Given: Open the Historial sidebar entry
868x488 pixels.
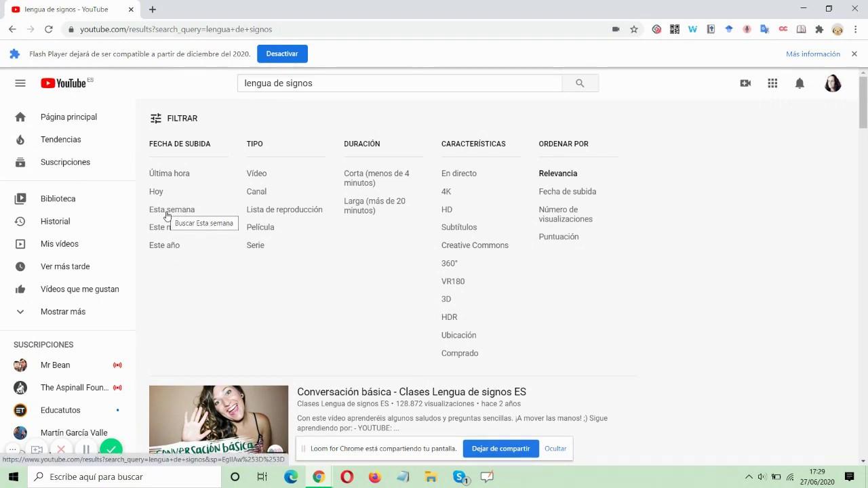Looking at the screenshot, I should coord(55,221).
